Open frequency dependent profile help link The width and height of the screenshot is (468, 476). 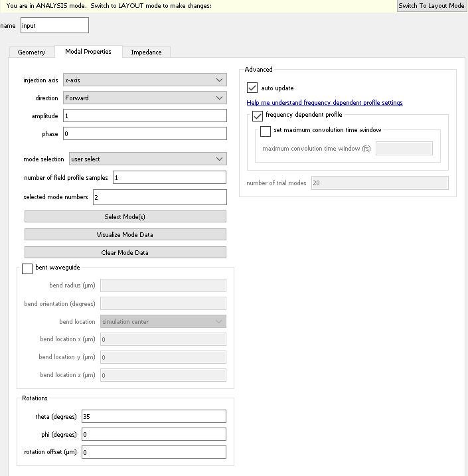325,103
